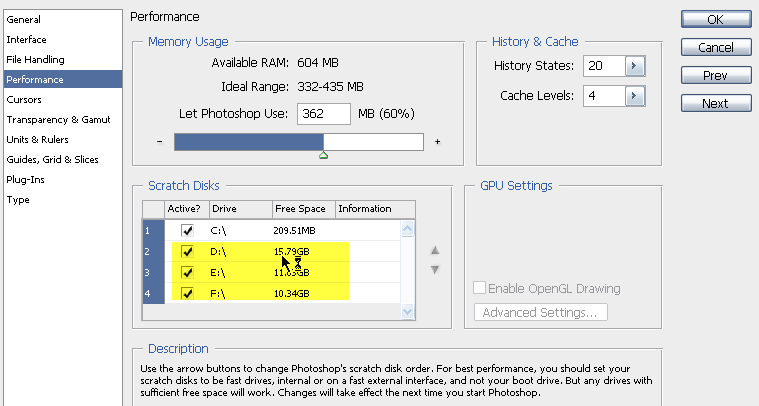Go to previous category with Prev

click(716, 75)
